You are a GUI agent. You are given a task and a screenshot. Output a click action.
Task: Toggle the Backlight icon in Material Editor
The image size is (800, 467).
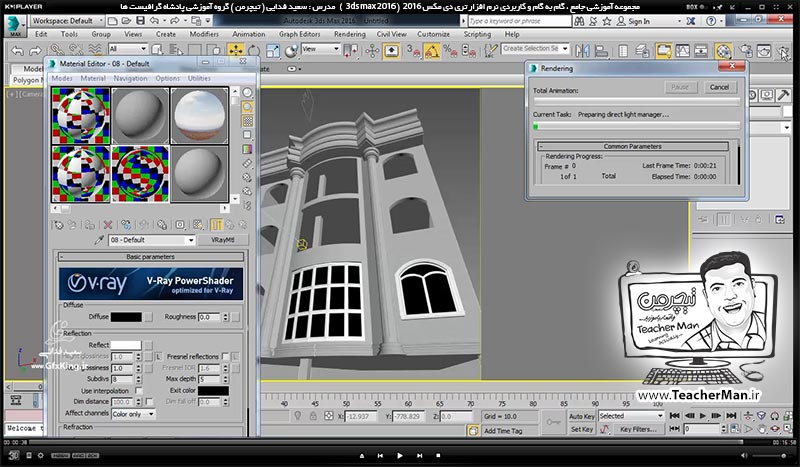click(x=247, y=107)
